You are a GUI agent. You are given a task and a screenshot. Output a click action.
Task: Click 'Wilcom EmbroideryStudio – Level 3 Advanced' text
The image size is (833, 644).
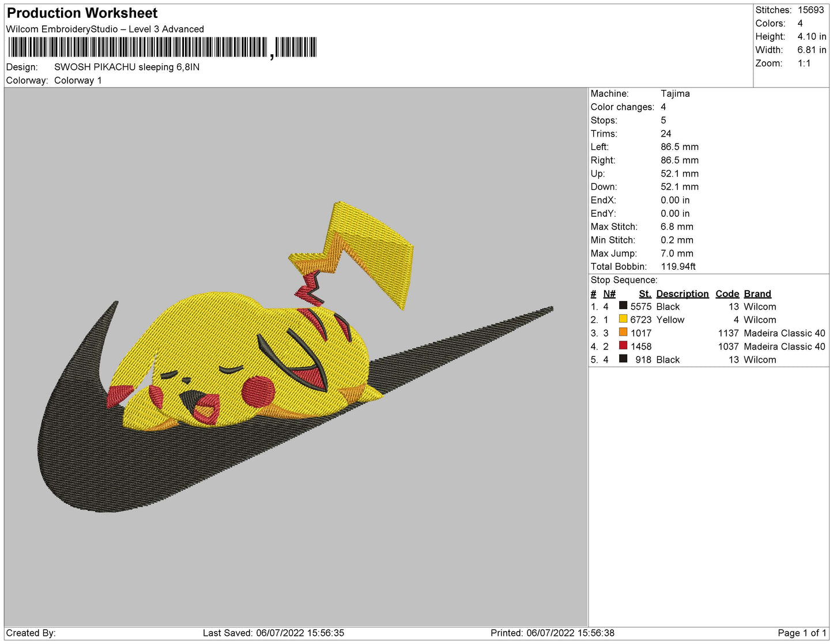(x=105, y=29)
